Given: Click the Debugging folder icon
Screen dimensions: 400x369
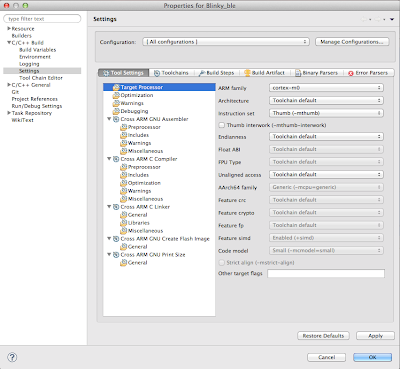Looking at the screenshot, I should pos(116,111).
